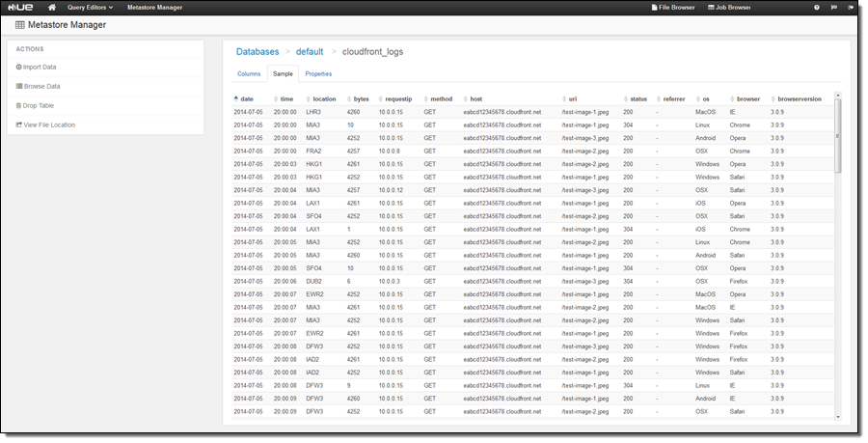Open the Databases breadcrumb link
Viewport: 868px width, 443px height.
point(258,51)
